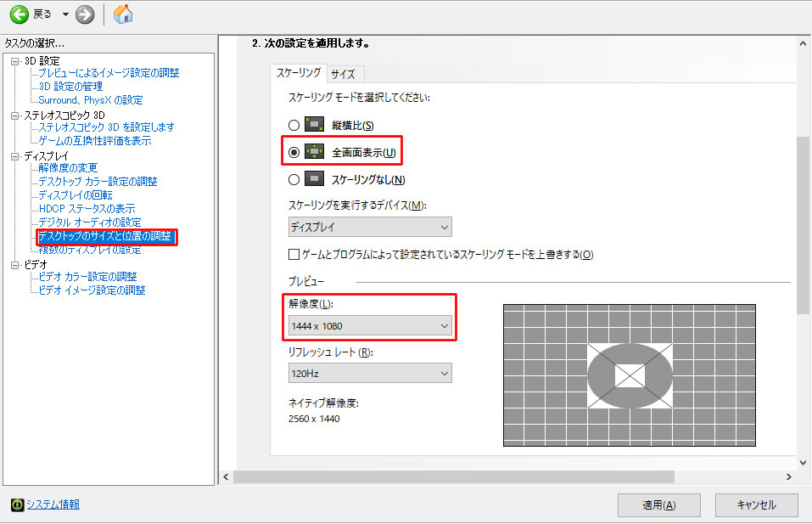The width and height of the screenshot is (812, 524).
Task: Open the 解像度 resolution dropdown
Action: pyautogui.click(x=369, y=325)
